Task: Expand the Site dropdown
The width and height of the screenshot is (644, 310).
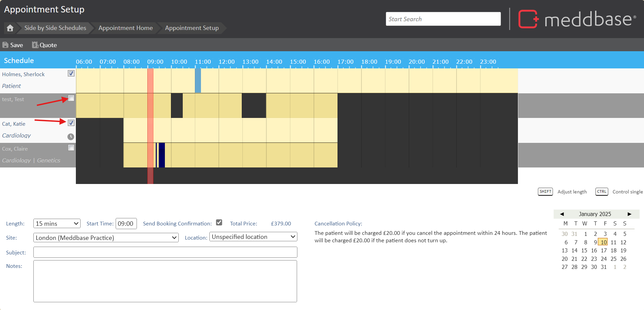Action: coord(106,238)
